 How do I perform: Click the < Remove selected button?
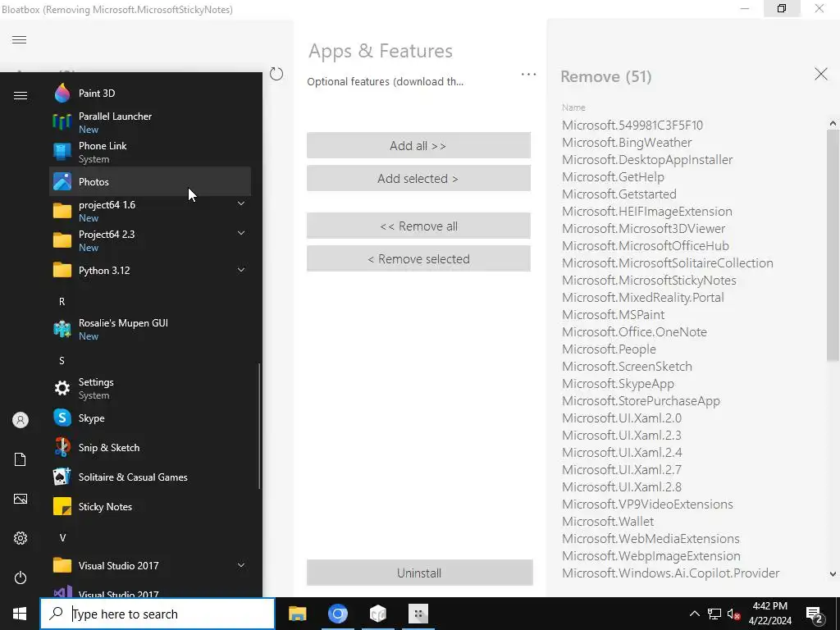[418, 258]
